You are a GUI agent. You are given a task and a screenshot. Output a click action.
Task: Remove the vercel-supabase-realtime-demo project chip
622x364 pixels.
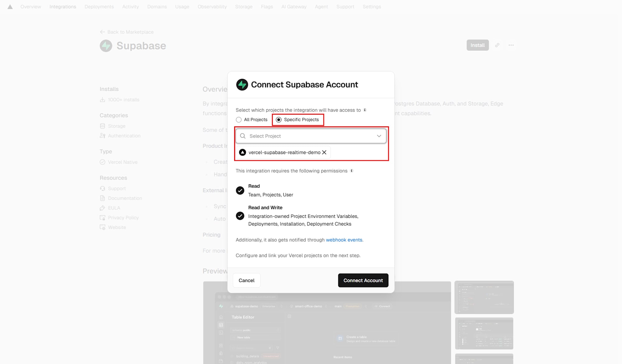click(324, 152)
